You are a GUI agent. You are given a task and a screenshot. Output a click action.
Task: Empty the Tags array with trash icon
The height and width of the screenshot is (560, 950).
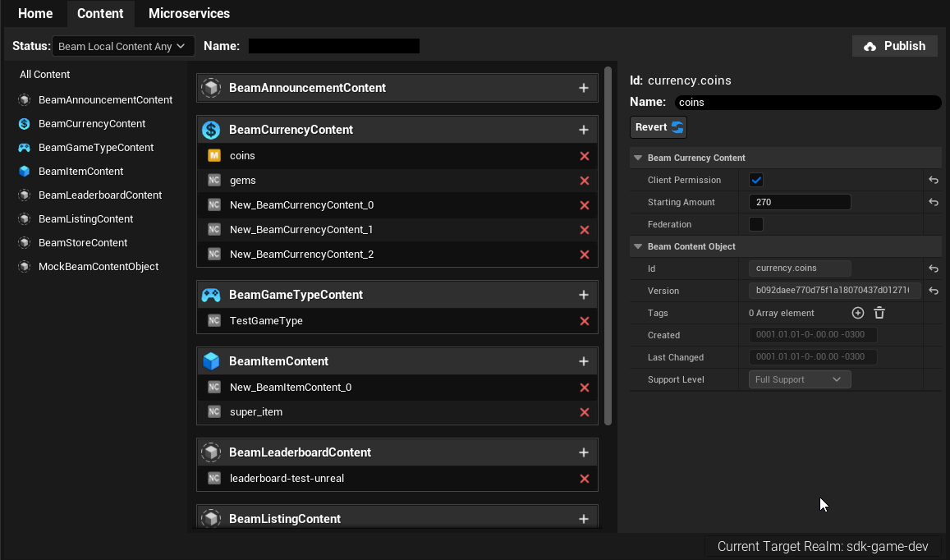[x=879, y=313]
